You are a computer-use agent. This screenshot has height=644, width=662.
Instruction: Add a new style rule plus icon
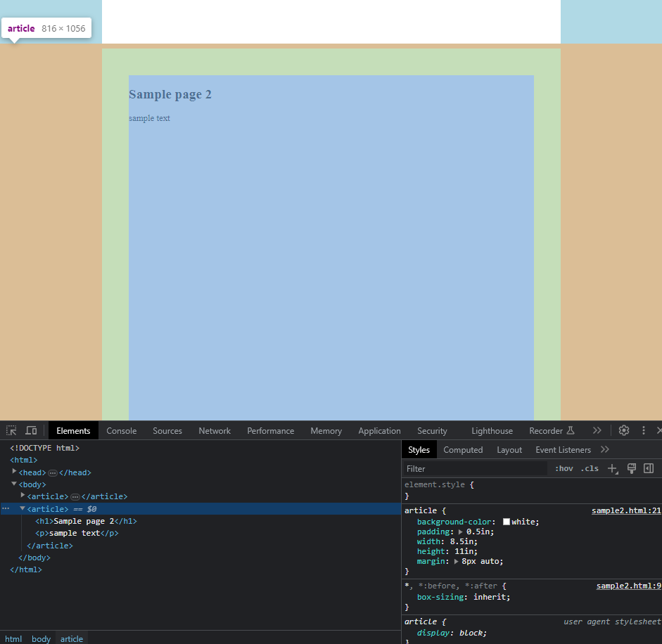pos(613,468)
